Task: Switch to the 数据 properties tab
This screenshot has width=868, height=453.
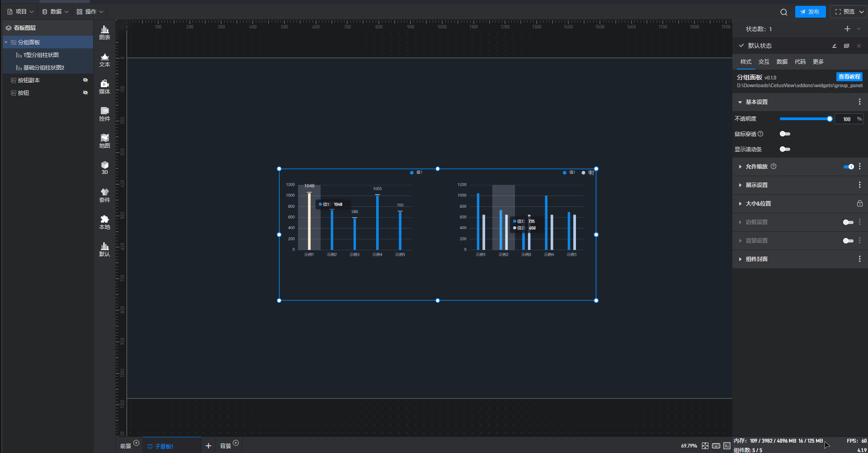Action: [x=782, y=62]
